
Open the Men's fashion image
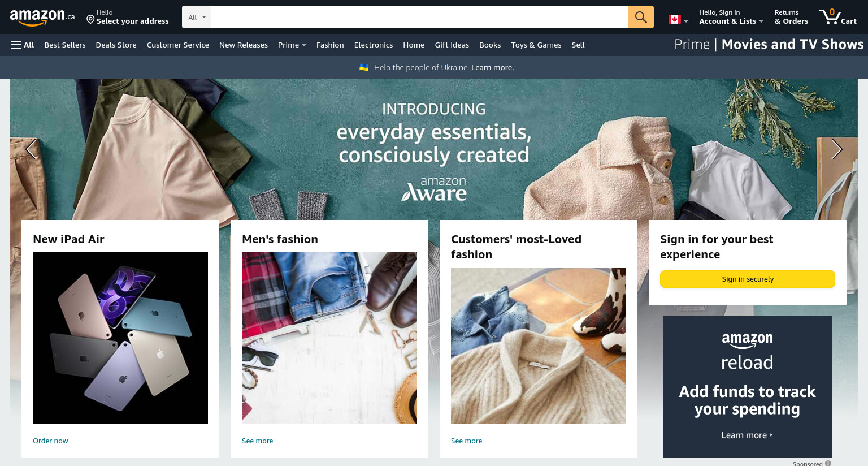click(329, 338)
